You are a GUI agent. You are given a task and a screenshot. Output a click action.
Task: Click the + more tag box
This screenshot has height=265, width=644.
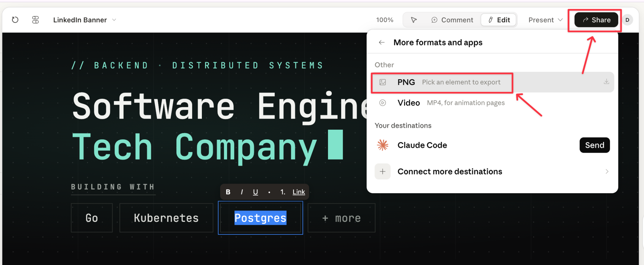click(x=341, y=218)
